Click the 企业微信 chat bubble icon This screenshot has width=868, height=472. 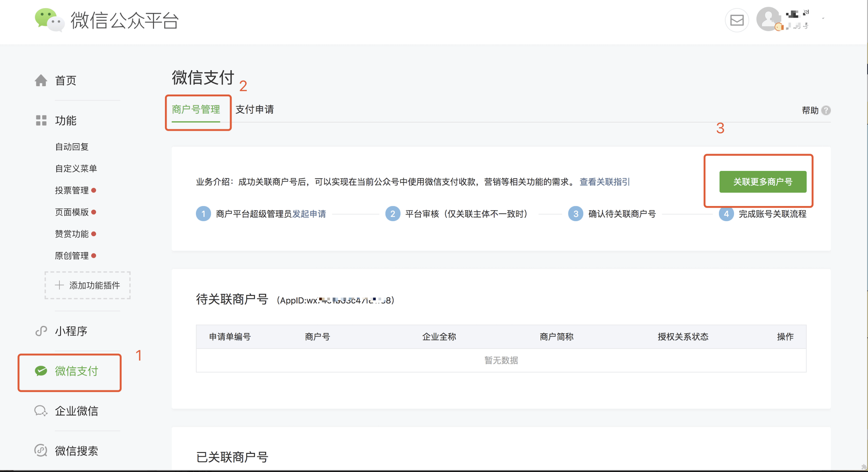pyautogui.click(x=41, y=411)
